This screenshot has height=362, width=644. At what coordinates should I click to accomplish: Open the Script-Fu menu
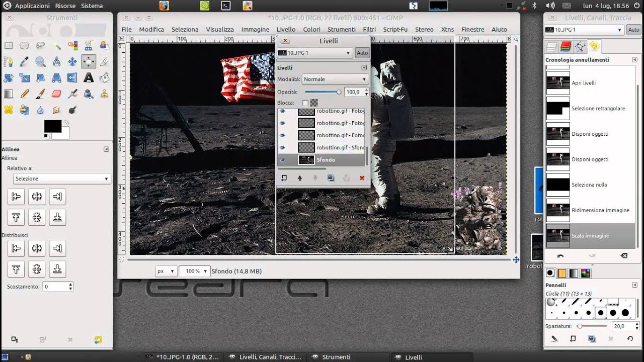395,30
